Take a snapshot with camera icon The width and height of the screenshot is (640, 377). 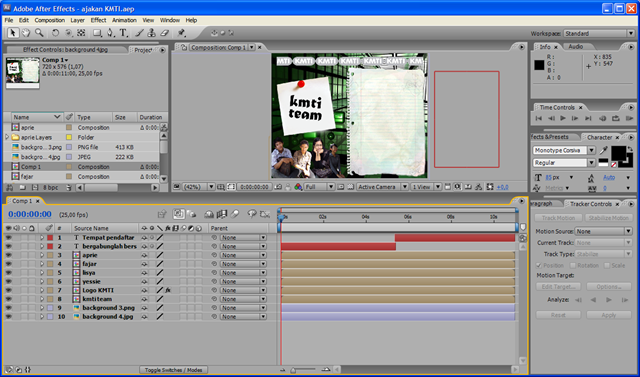[x=278, y=187]
